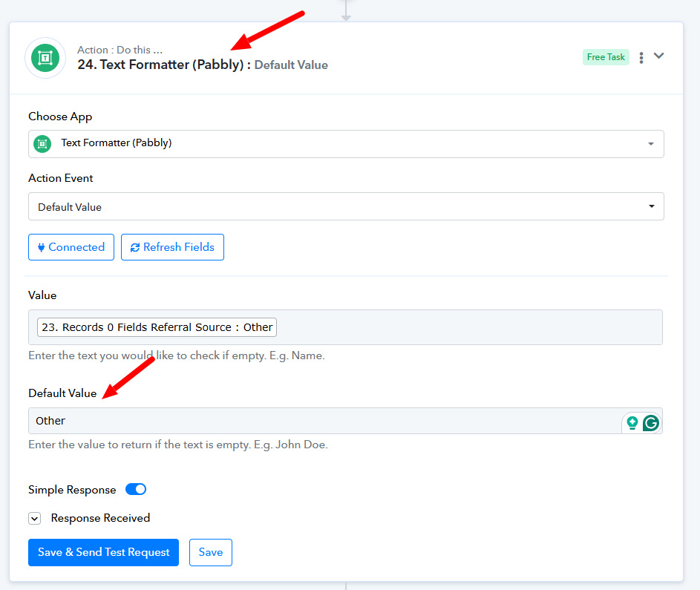Click the Response Received label

(100, 518)
